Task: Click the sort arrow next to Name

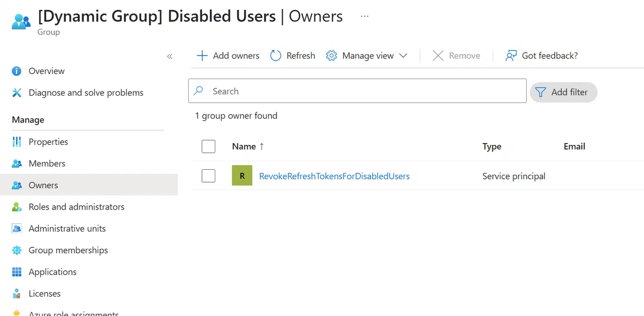Action: [262, 146]
